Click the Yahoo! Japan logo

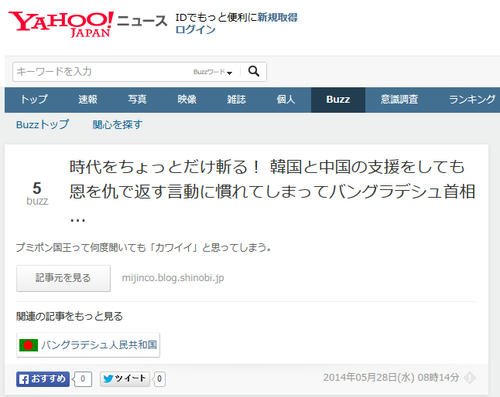pos(61,24)
